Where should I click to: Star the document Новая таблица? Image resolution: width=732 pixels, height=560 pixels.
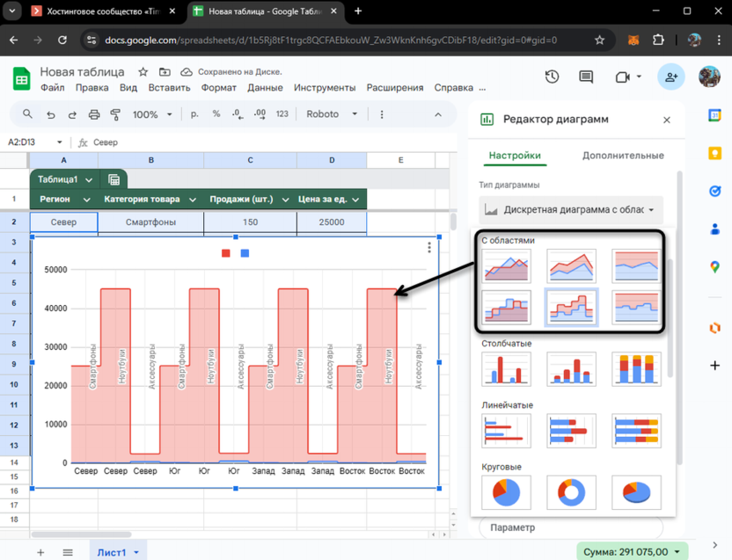coord(143,72)
